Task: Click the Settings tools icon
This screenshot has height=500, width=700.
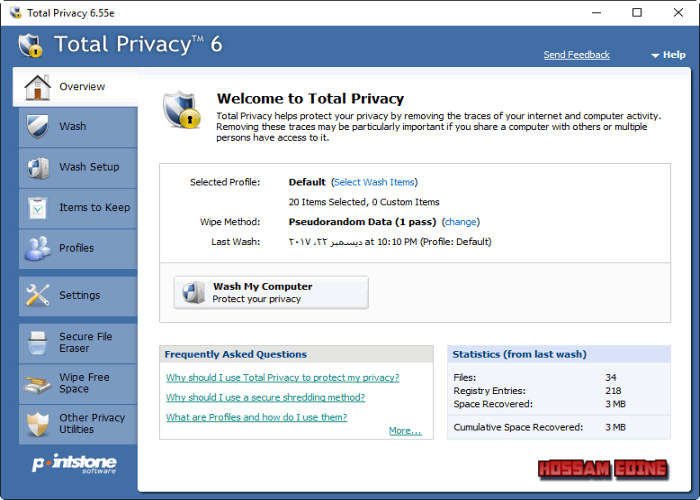Action: (38, 295)
